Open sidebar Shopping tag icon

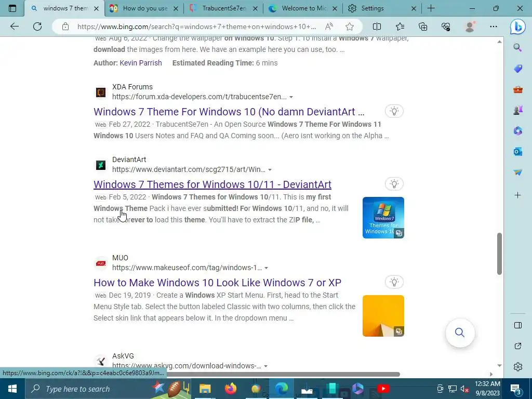[518, 69]
